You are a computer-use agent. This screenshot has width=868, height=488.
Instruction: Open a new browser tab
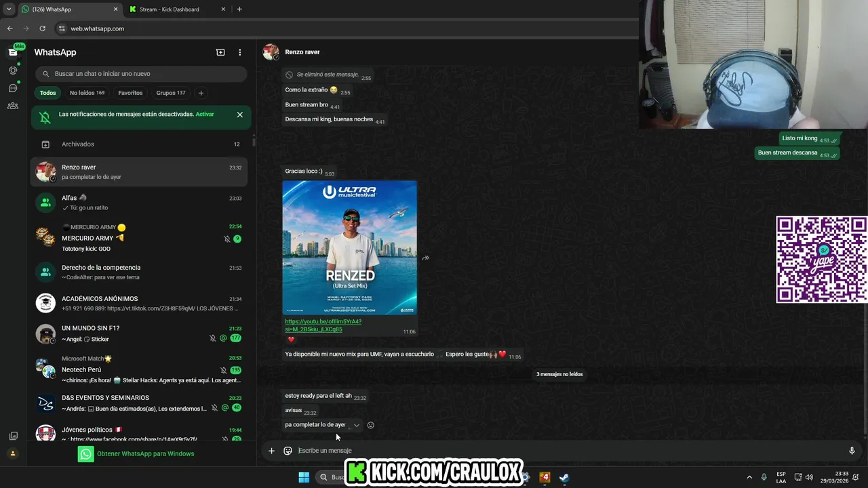click(239, 9)
